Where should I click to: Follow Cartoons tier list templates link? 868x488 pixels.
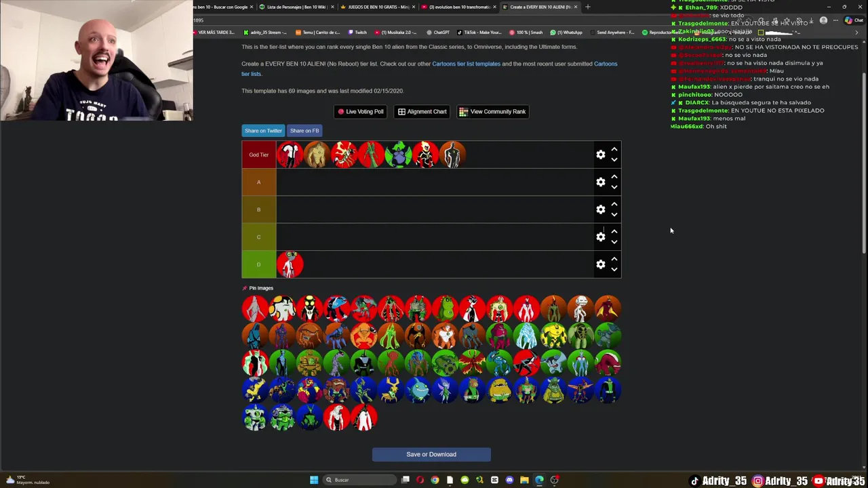[466, 64]
